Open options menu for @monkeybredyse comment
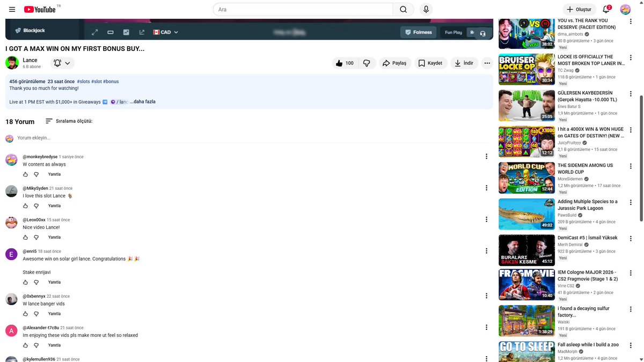 [486, 157]
